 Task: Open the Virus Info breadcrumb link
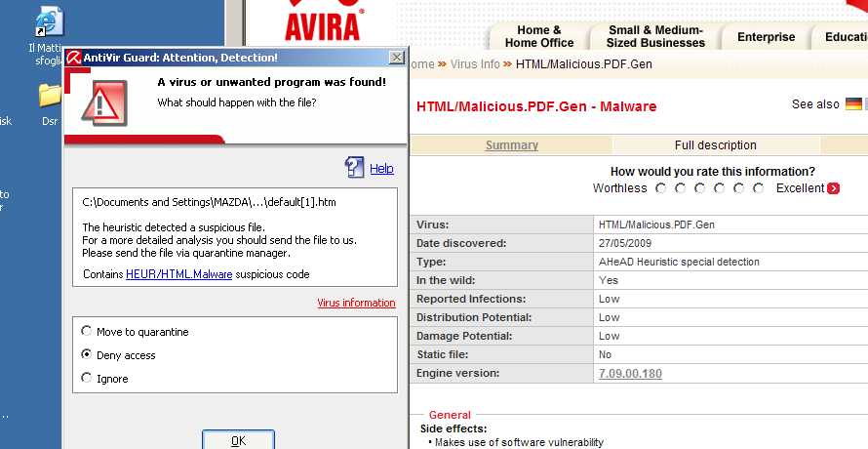pos(475,64)
